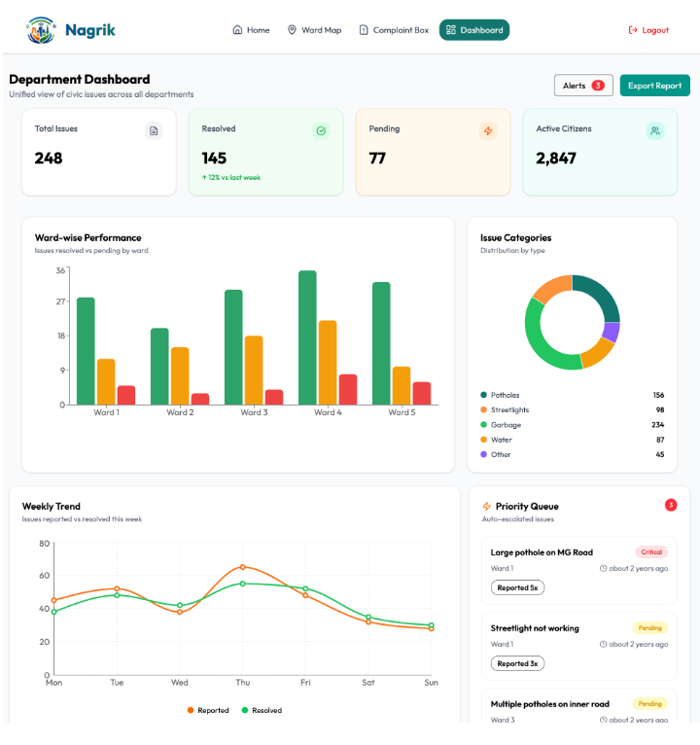Image resolution: width=700 pixels, height=745 pixels.
Task: Click the Priority Queue lightning icon
Action: click(486, 506)
